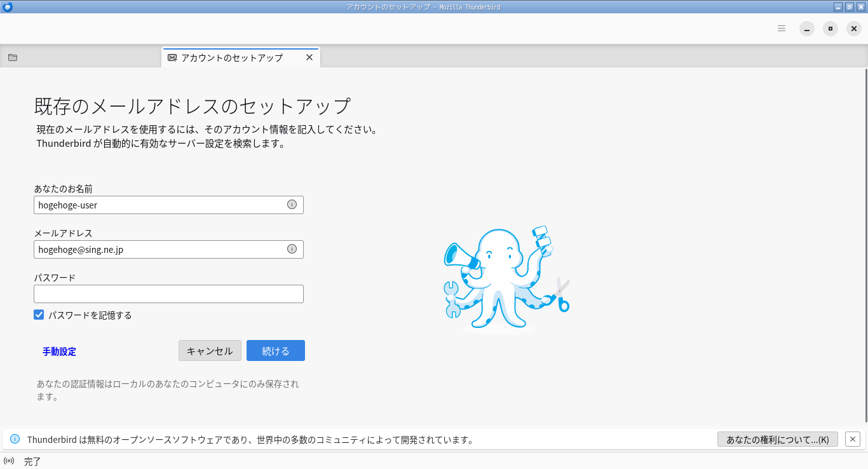Click the inner toolbar round close button
868x469 pixels.
[x=854, y=29]
